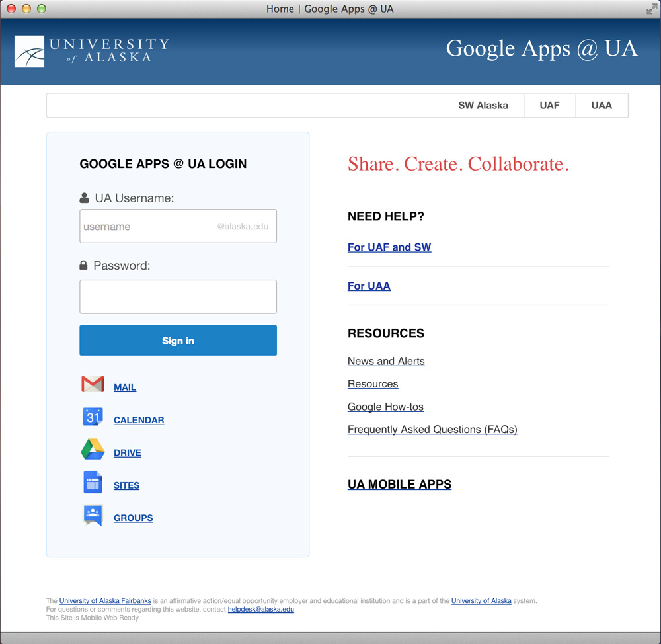This screenshot has width=661, height=644.
Task: Click the lock icon beside Password
Action: click(83, 265)
